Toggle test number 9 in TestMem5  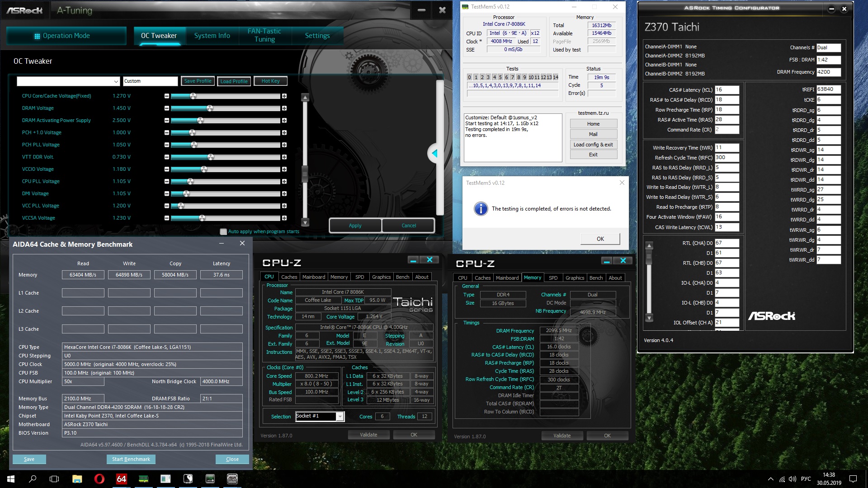pos(524,77)
